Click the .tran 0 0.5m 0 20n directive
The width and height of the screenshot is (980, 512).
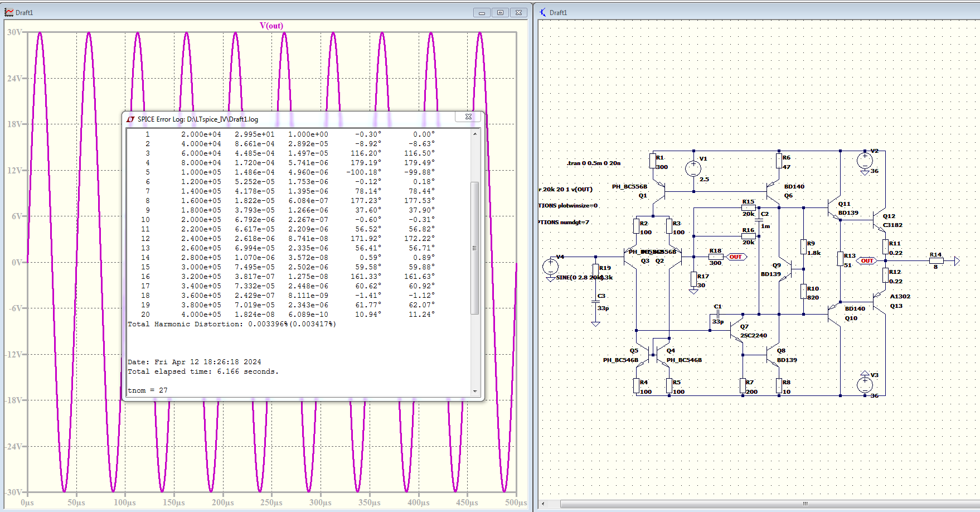click(594, 163)
